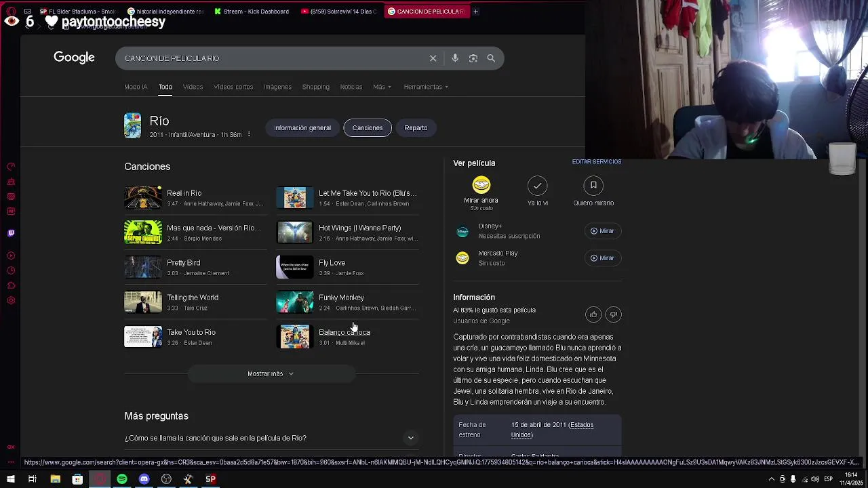Switch to YouTube Sobreviví 14 Días tab
Viewport: 868px width, 488px height.
[x=339, y=12]
